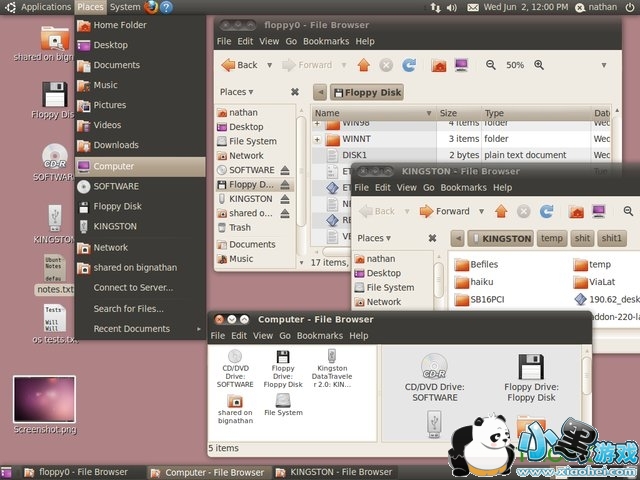Click the temp path button in KINGSTON window
Image resolution: width=640 pixels, height=480 pixels.
pos(551,238)
